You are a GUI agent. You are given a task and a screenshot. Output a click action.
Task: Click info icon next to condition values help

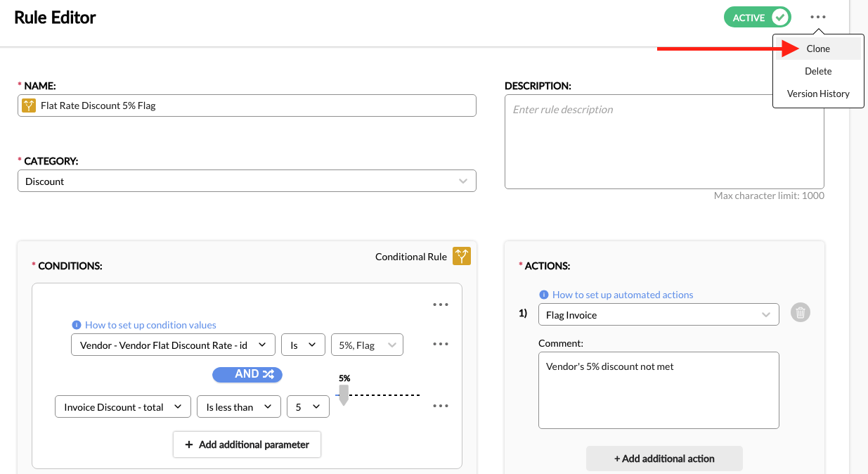click(77, 325)
